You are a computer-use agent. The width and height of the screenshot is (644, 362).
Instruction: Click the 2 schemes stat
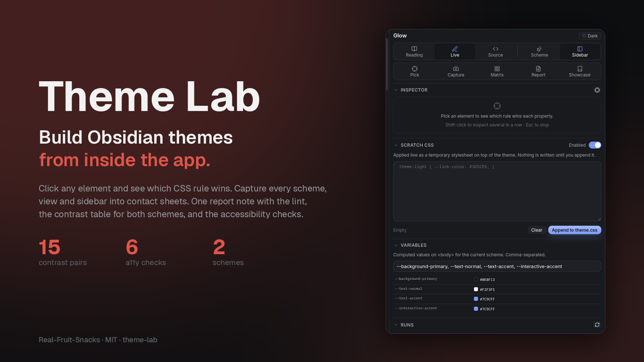[228, 253]
